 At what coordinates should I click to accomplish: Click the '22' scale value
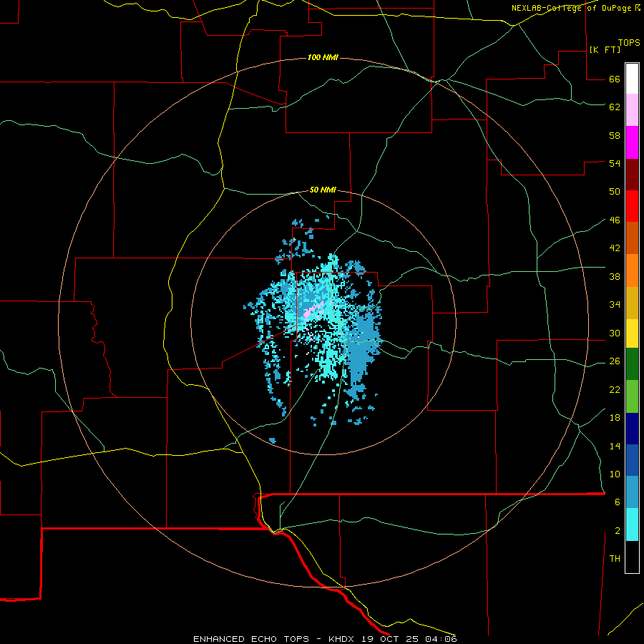(x=615, y=389)
